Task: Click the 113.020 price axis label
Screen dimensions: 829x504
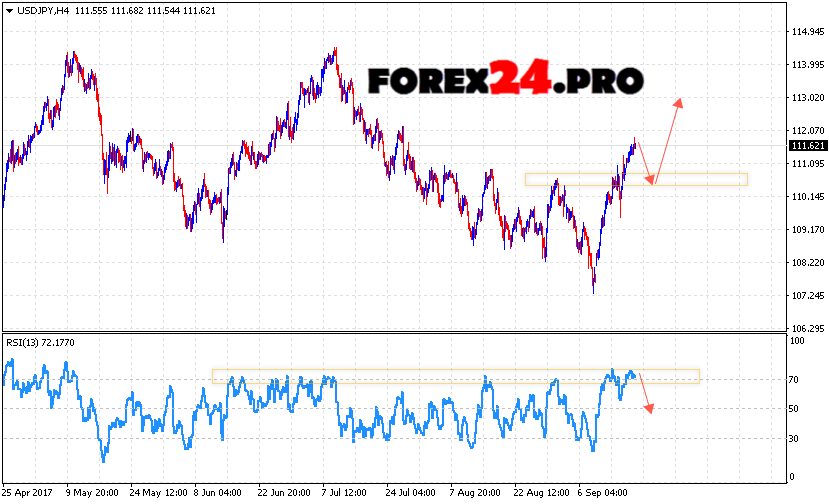Action: coord(806,98)
